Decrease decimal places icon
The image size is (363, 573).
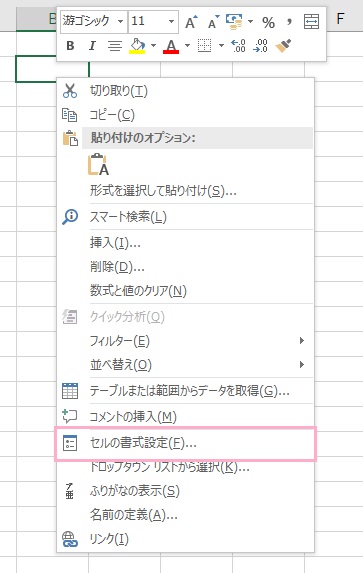(260, 46)
